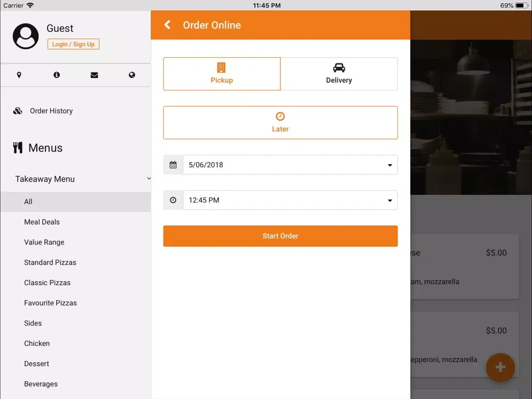Tap the calendar icon beside date
This screenshot has height=399, width=532.
point(173,165)
